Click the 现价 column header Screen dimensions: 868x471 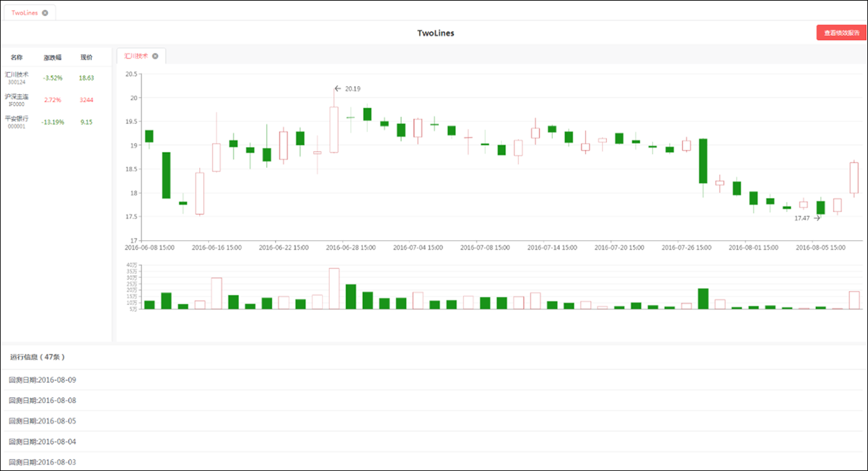click(86, 57)
